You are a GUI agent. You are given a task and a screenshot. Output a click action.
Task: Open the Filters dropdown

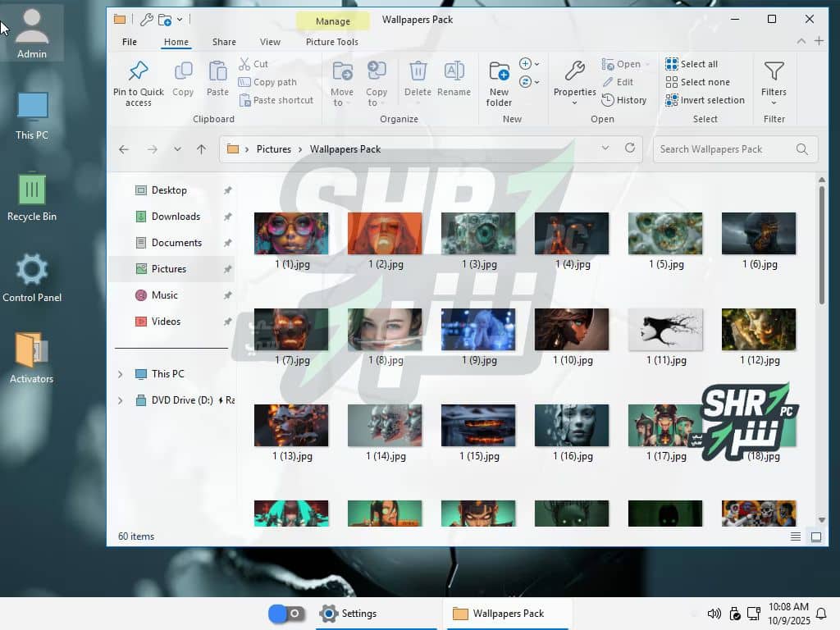point(774,82)
